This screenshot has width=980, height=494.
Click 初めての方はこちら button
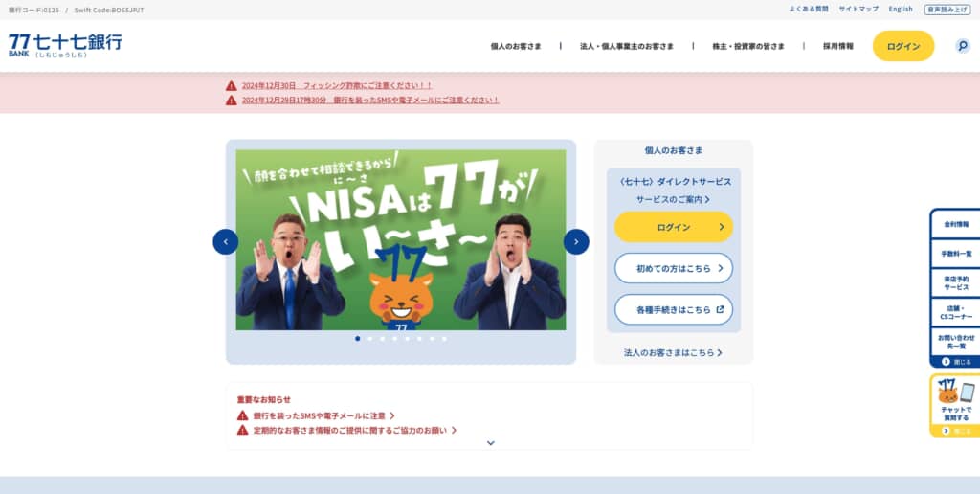tap(674, 268)
